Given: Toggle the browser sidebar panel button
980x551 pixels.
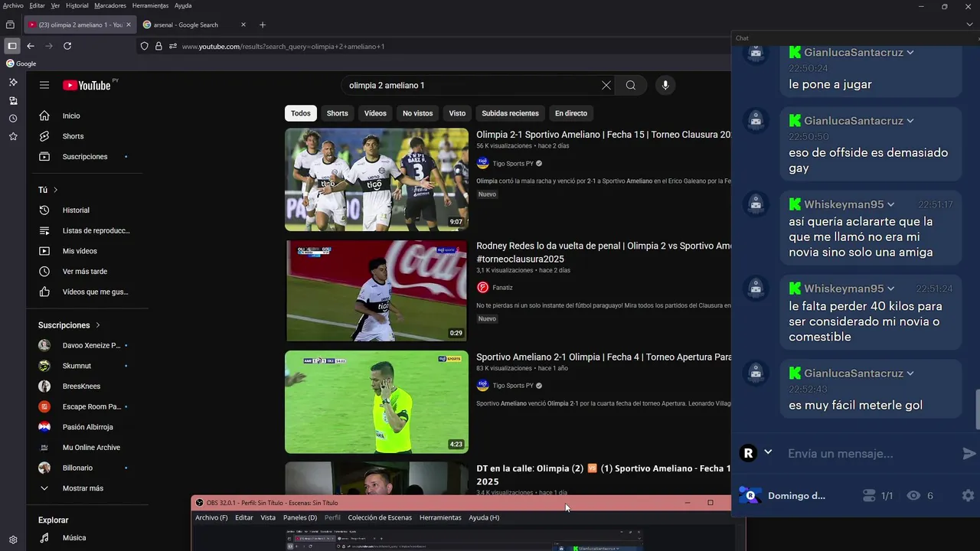Looking at the screenshot, I should click(x=11, y=46).
